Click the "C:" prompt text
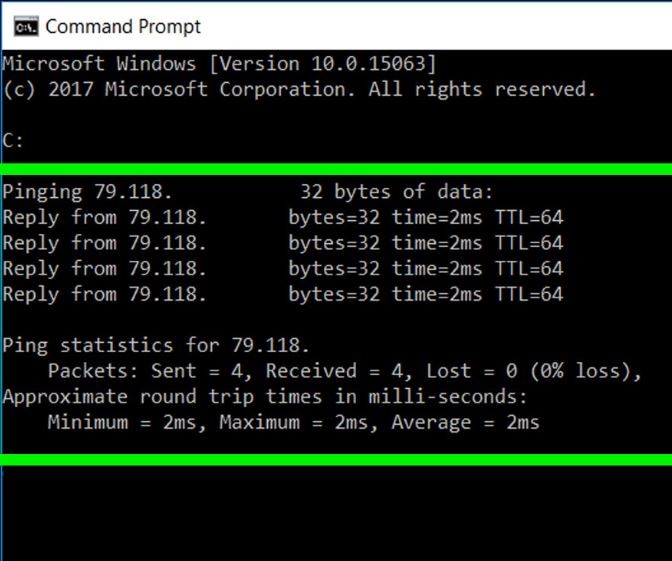The height and width of the screenshot is (561, 672). (13, 140)
